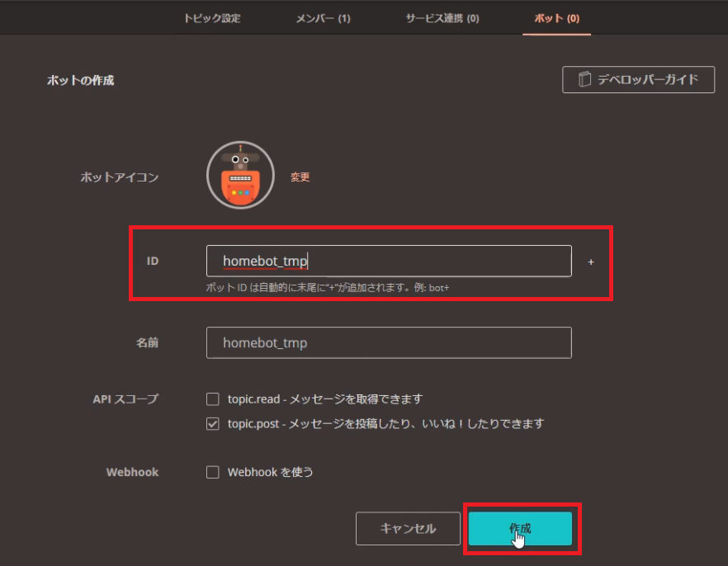Click the ボット ID hint text

[x=328, y=288]
